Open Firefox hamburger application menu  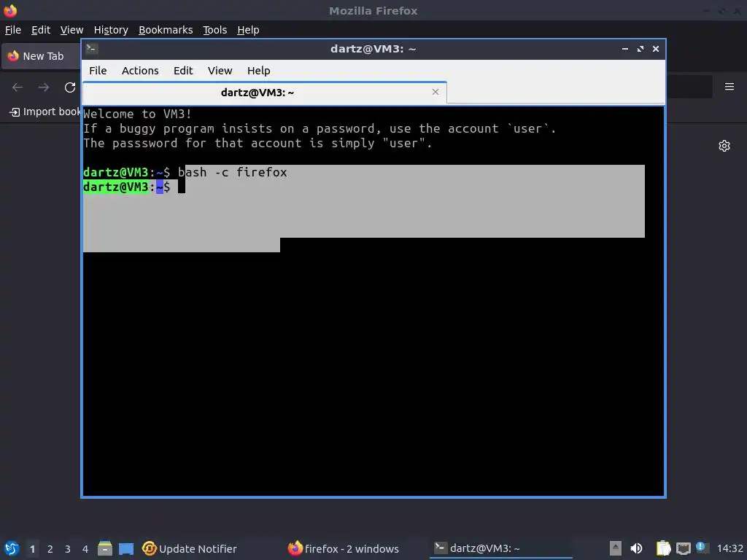point(729,87)
